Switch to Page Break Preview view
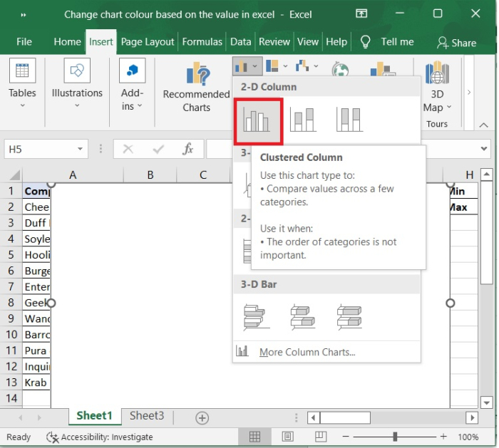 (320, 437)
